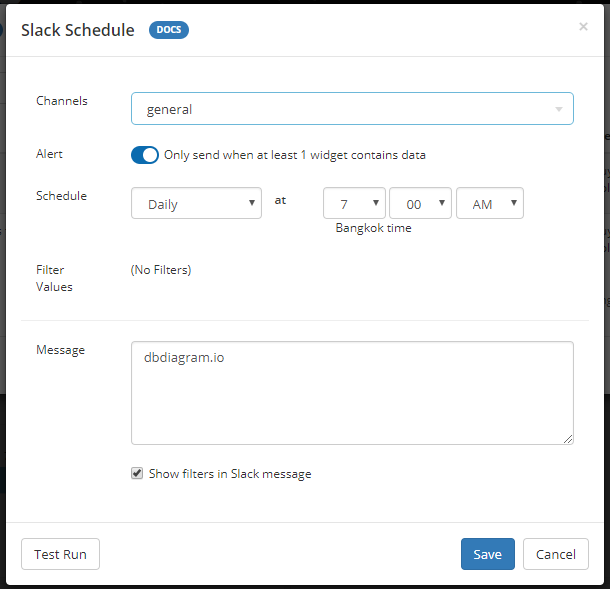The image size is (610, 589).
Task: Uncheck Show filters in Slack message
Action: coord(137,473)
